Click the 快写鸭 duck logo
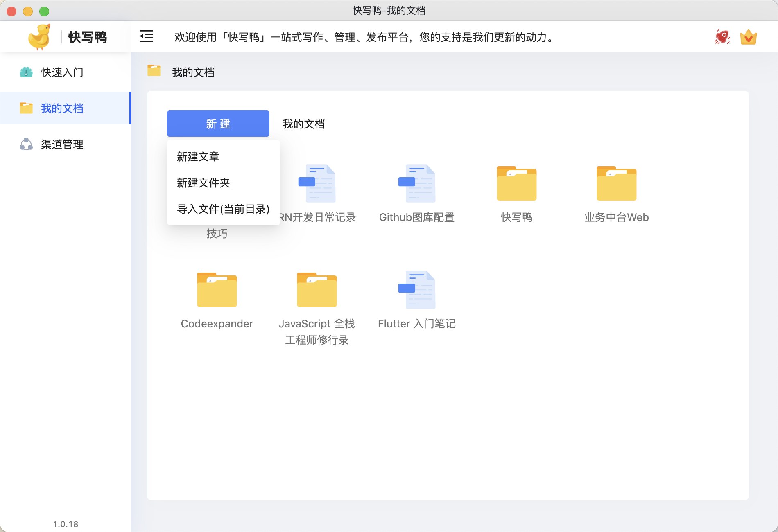Screen dimensions: 778x532 pos(39,36)
